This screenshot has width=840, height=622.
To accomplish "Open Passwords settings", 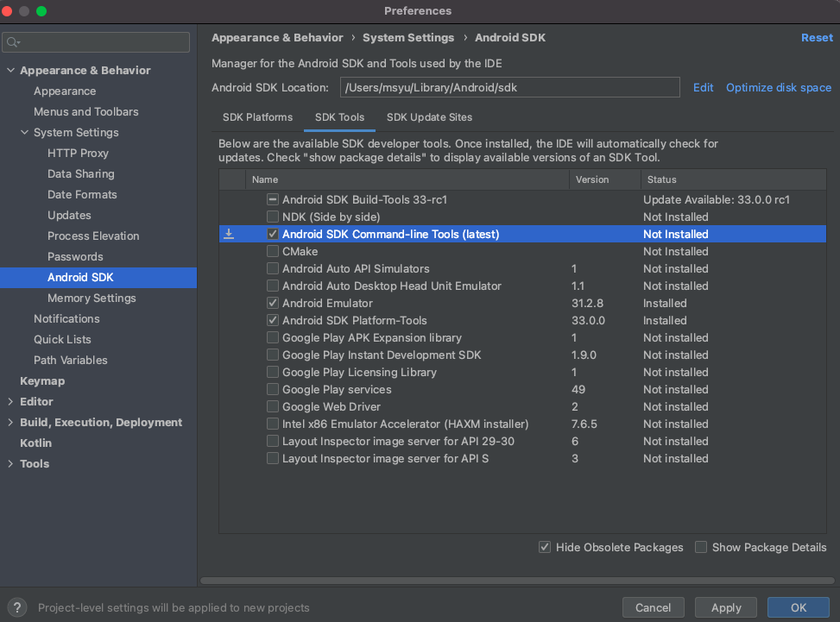I will tap(75, 256).
